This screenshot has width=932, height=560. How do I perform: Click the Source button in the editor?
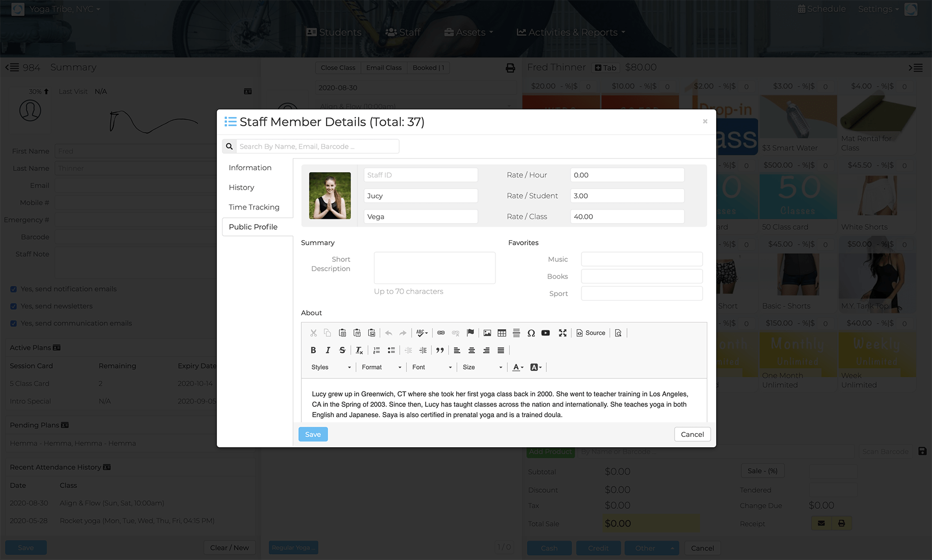pyautogui.click(x=591, y=333)
